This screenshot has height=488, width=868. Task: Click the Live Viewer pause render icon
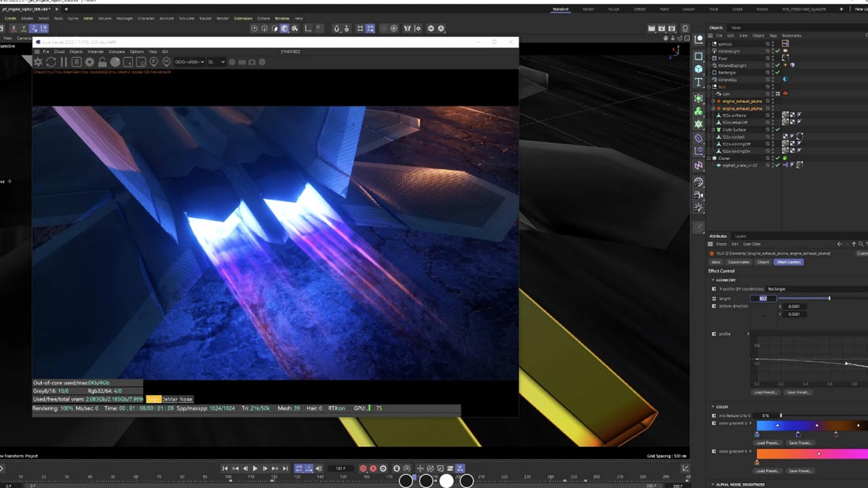64,62
